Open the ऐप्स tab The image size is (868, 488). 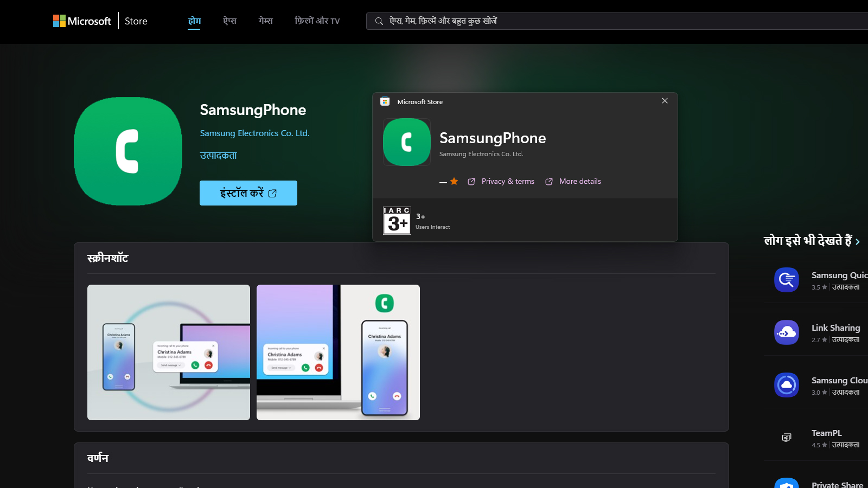point(230,21)
